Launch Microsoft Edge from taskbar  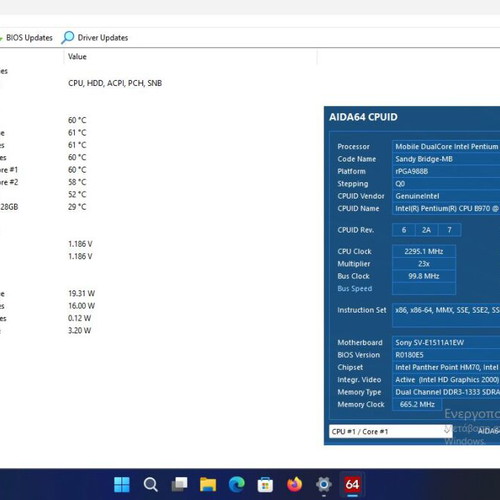[x=237, y=484]
